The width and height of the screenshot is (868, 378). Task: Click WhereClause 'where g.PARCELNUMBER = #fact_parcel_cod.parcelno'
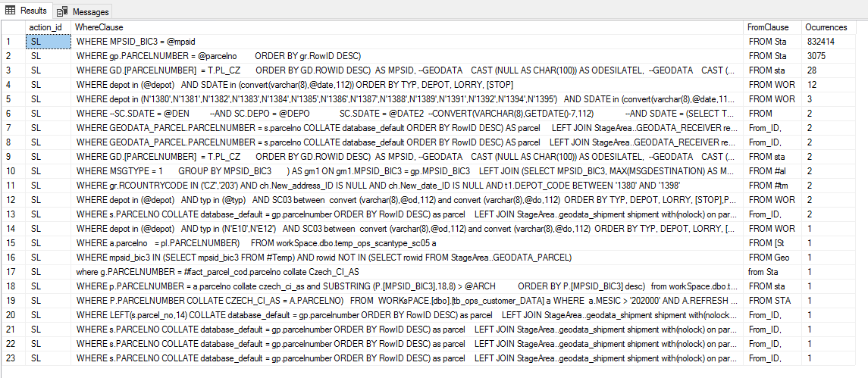[407, 272]
